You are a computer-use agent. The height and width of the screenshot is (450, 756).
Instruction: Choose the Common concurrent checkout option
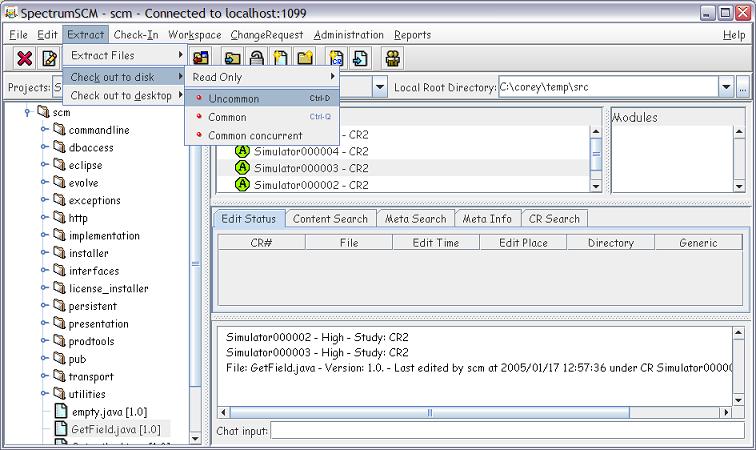click(x=262, y=136)
